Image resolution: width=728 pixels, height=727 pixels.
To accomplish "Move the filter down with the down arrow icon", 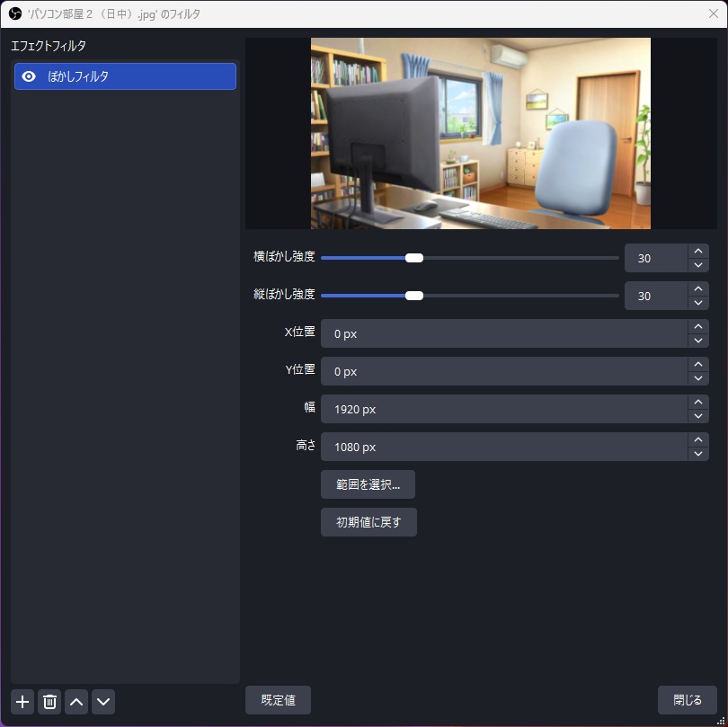I will [x=103, y=702].
